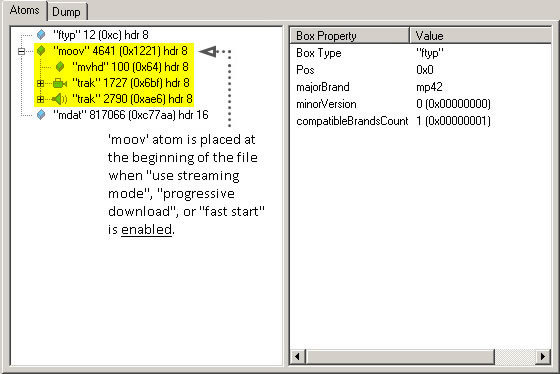Select the "mdat" 817066 (0xc77aa) row
Viewport: 560px width, 374px height.
coord(131,115)
